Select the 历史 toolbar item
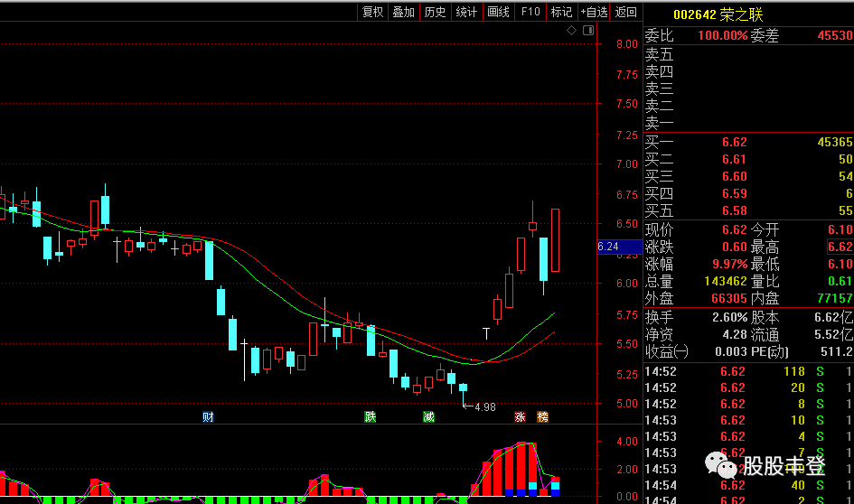854x504 pixels. click(x=435, y=12)
